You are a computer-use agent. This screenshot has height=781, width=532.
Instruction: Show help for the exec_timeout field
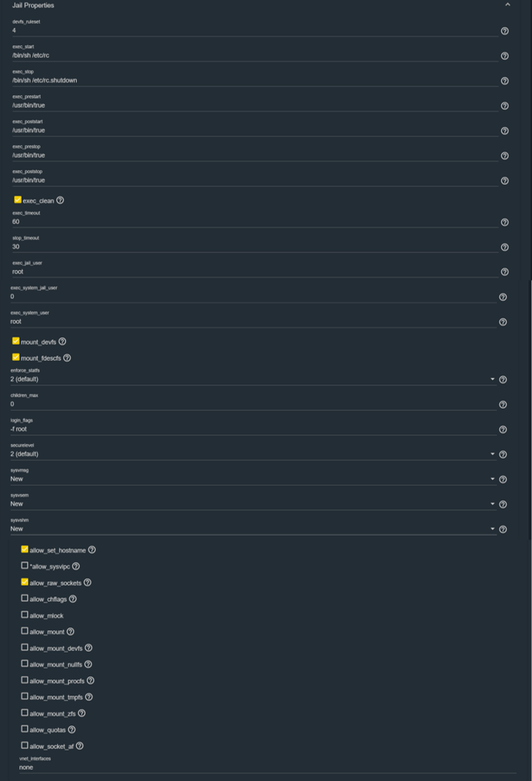tap(504, 222)
